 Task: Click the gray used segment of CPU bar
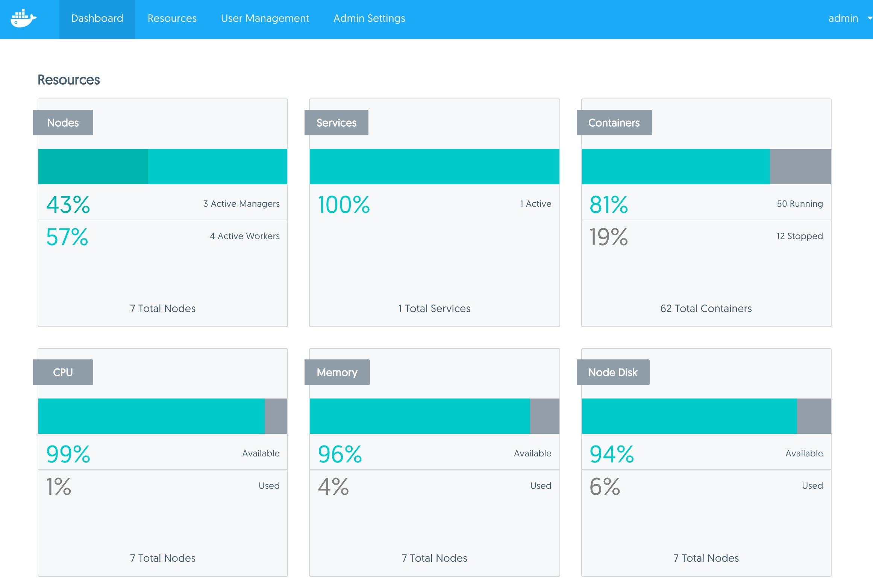pyautogui.click(x=276, y=416)
